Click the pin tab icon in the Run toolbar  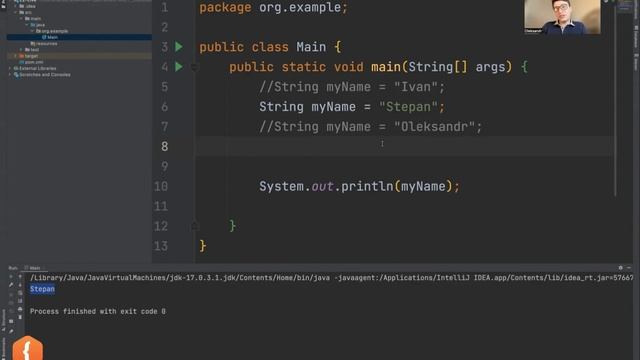tap(11, 331)
